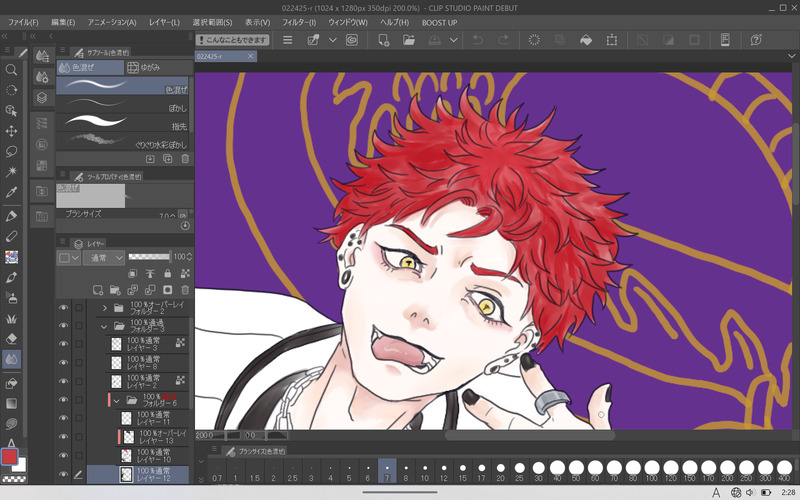The width and height of the screenshot is (800, 500).
Task: Click the Undo arrow in command bar
Action: point(478,40)
